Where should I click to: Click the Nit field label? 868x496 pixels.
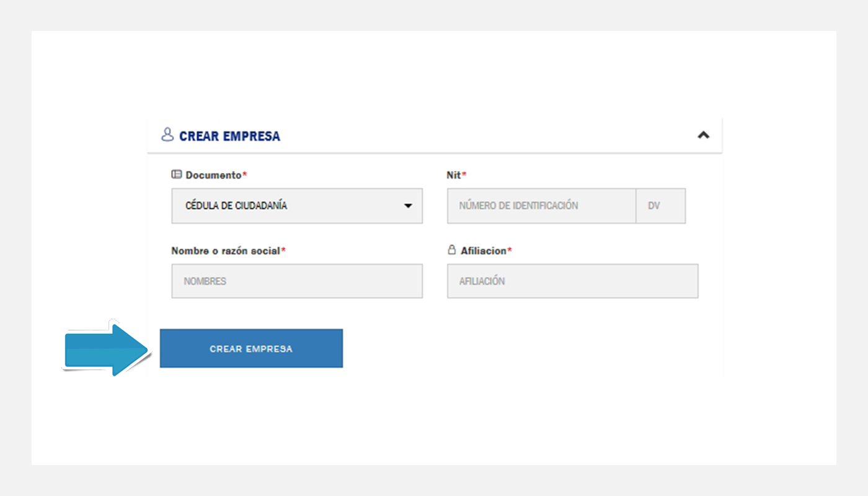[454, 175]
